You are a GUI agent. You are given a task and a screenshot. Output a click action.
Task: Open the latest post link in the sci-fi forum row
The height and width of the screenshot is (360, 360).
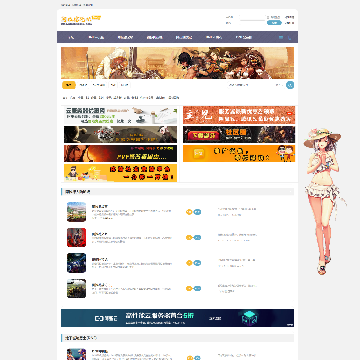tap(237, 260)
